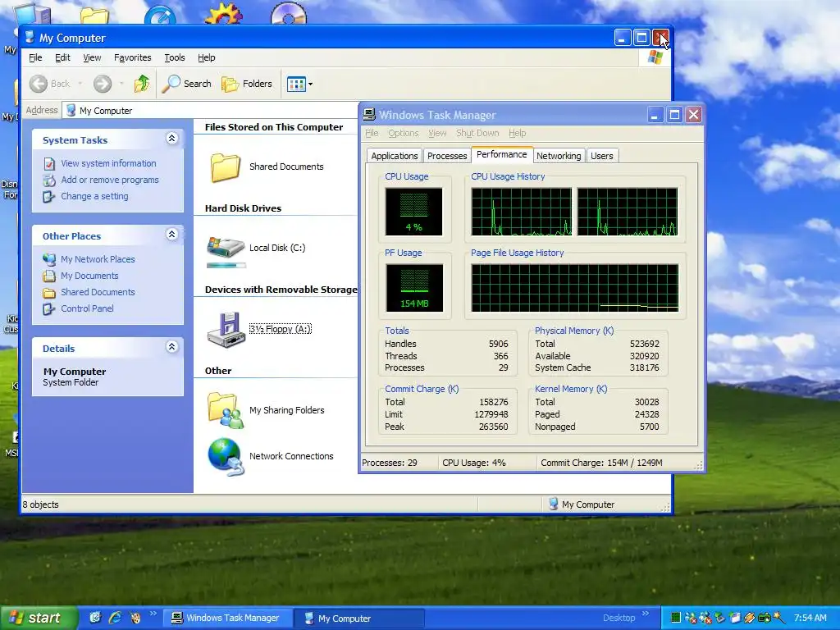The image size is (840, 630).
Task: Open the Help menu in My Computer
Action: pyautogui.click(x=206, y=57)
